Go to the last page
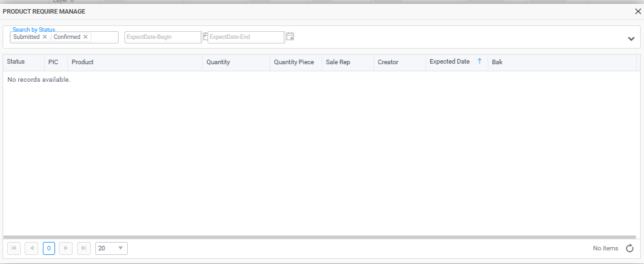The height and width of the screenshot is (264, 644). click(x=84, y=248)
